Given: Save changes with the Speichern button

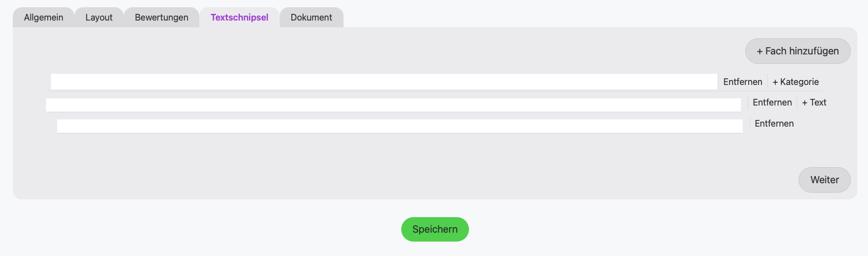Looking at the screenshot, I should [435, 229].
